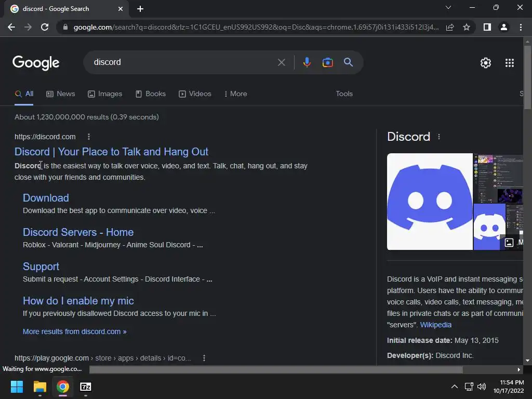Click the browser forward arrow
This screenshot has height=399, width=532.
(28, 27)
